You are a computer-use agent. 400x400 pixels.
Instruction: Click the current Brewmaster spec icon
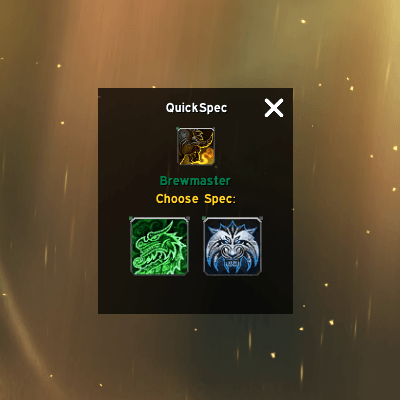(x=196, y=146)
